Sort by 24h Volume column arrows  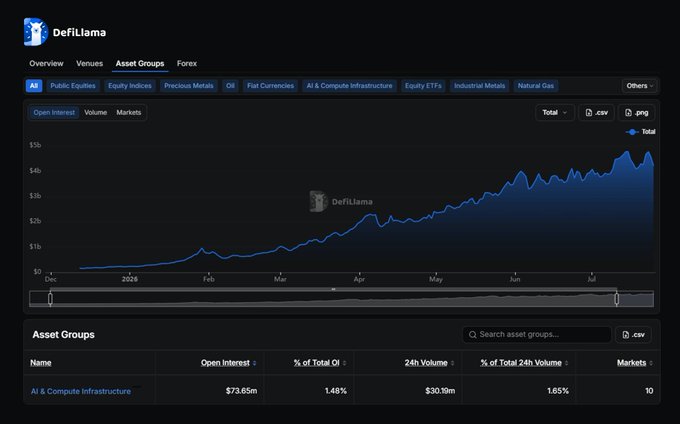(x=452, y=363)
